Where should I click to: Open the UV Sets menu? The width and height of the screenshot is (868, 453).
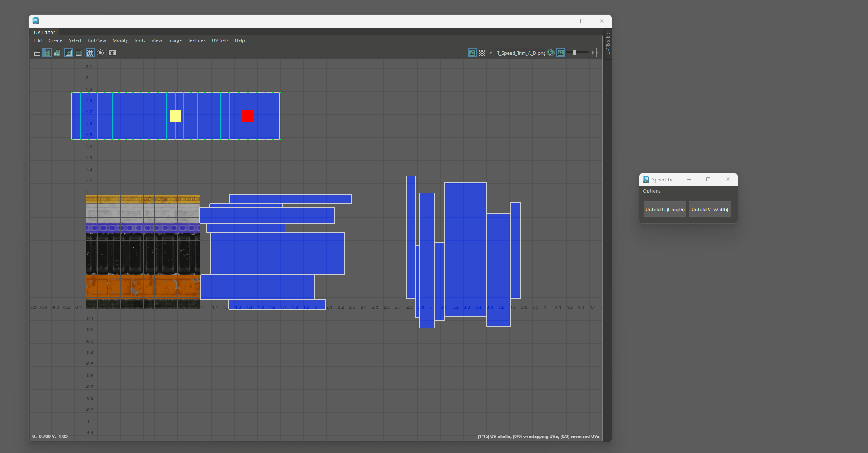tap(220, 40)
